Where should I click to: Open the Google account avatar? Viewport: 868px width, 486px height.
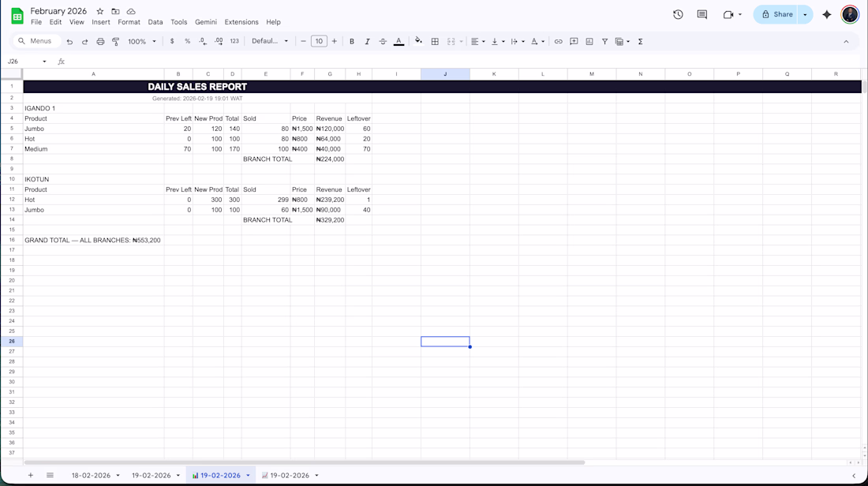coord(850,14)
